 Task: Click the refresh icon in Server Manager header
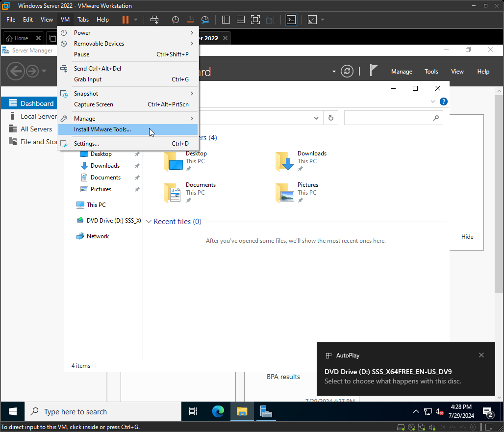click(347, 71)
